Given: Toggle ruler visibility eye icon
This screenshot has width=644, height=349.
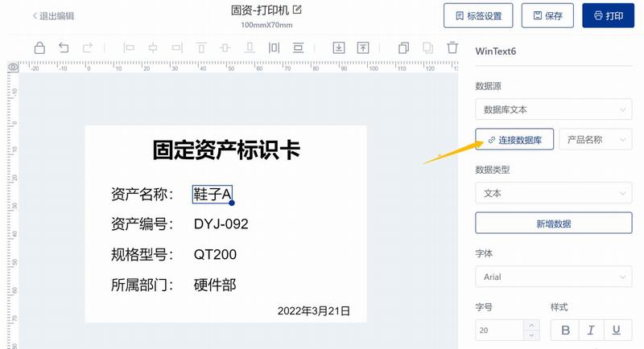Looking at the screenshot, I should (13, 67).
